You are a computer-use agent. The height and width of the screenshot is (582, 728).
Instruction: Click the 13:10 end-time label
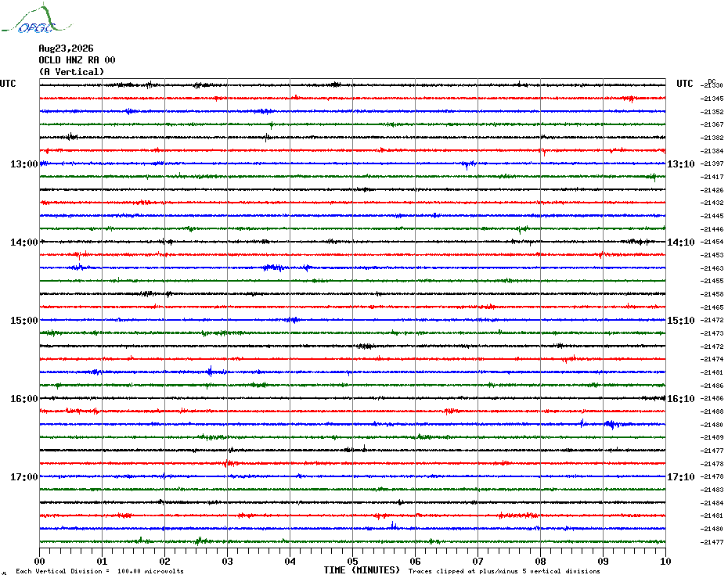click(x=681, y=163)
